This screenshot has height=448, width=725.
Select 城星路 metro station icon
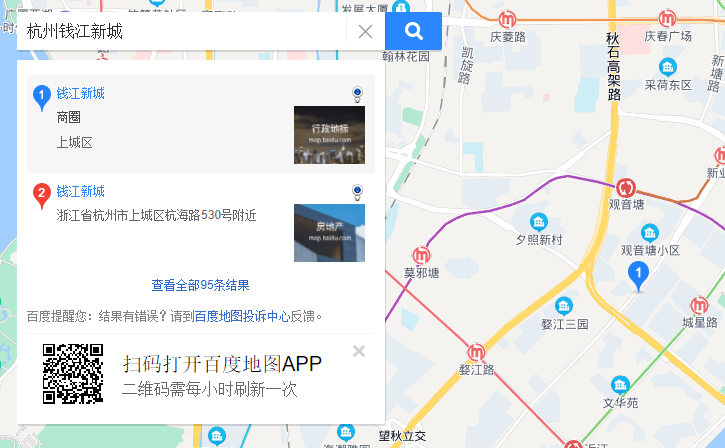(700, 306)
